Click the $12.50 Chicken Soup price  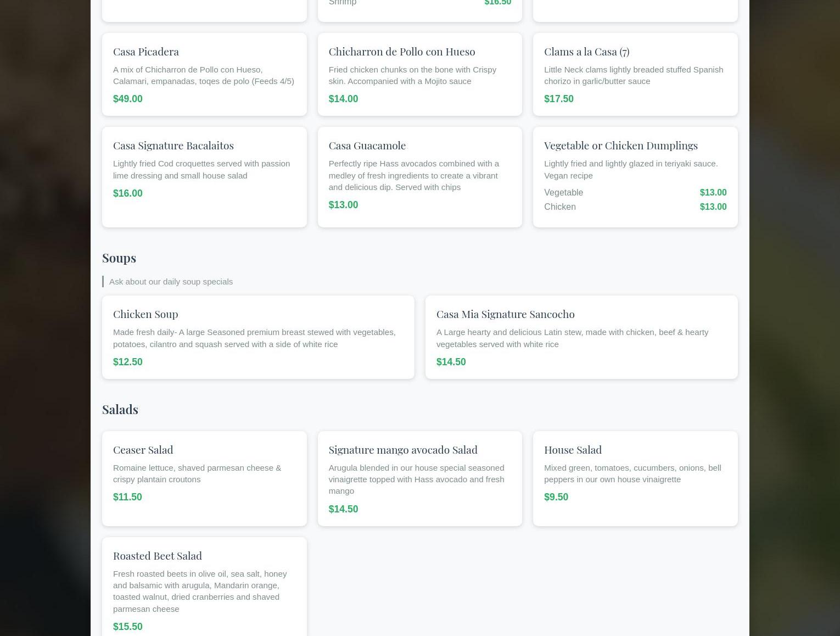pyautogui.click(x=127, y=362)
